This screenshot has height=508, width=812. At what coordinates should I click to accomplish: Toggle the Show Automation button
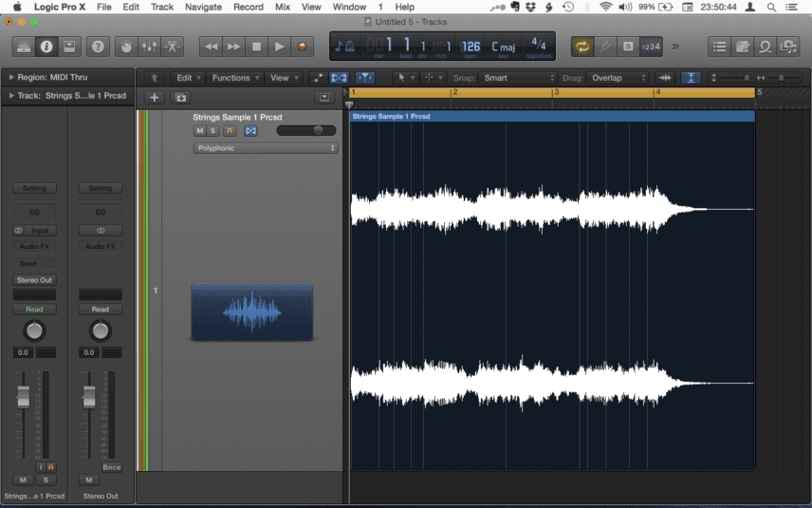[318, 78]
